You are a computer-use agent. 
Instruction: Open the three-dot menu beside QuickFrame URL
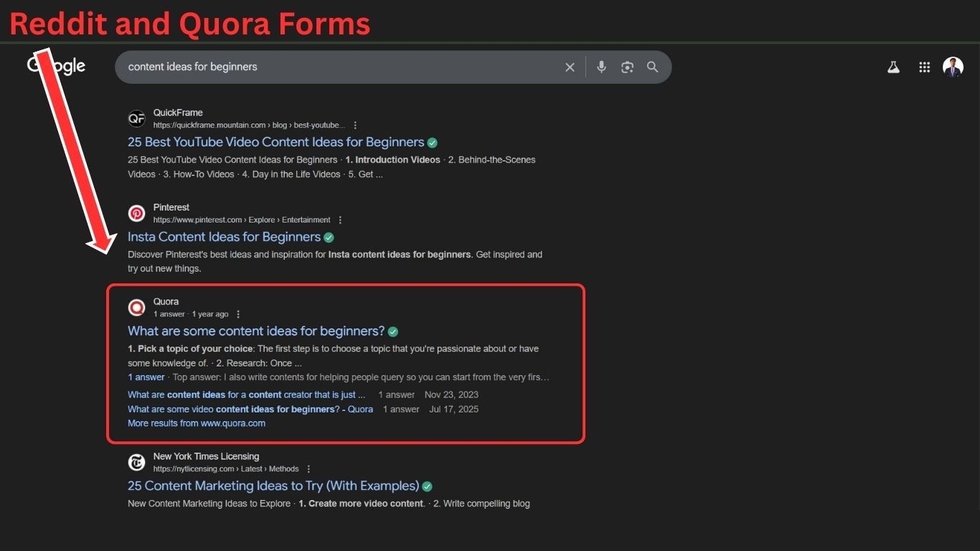click(x=355, y=126)
